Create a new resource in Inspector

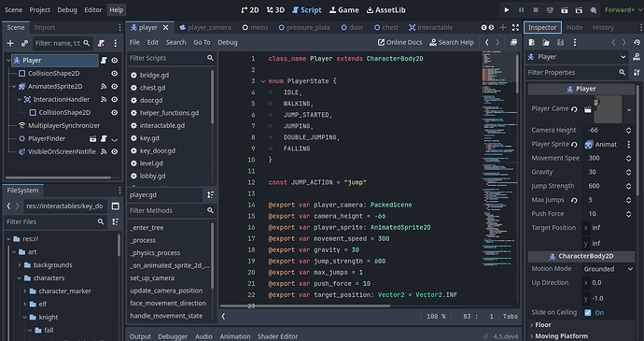coord(532,42)
